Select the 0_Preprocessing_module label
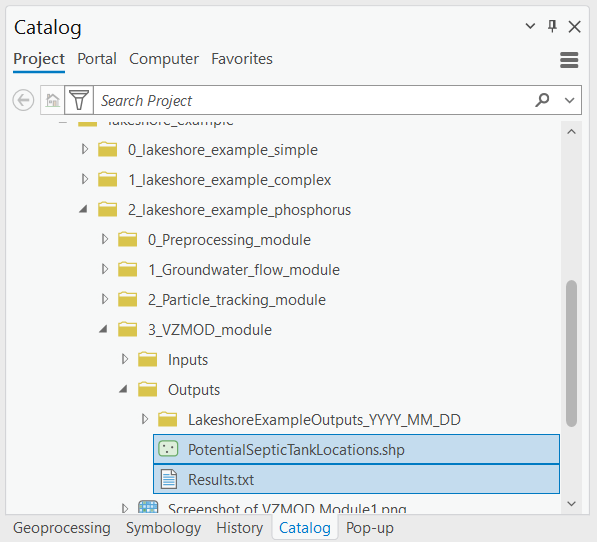Image resolution: width=597 pixels, height=542 pixels. [229, 240]
